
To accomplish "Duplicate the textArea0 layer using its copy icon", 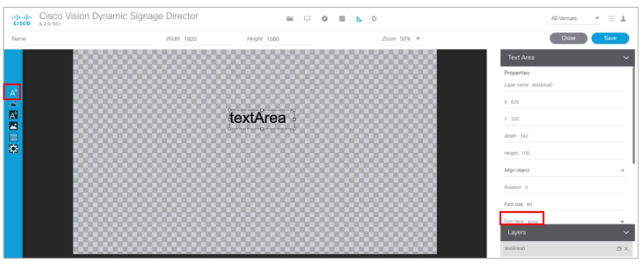I will [x=619, y=249].
